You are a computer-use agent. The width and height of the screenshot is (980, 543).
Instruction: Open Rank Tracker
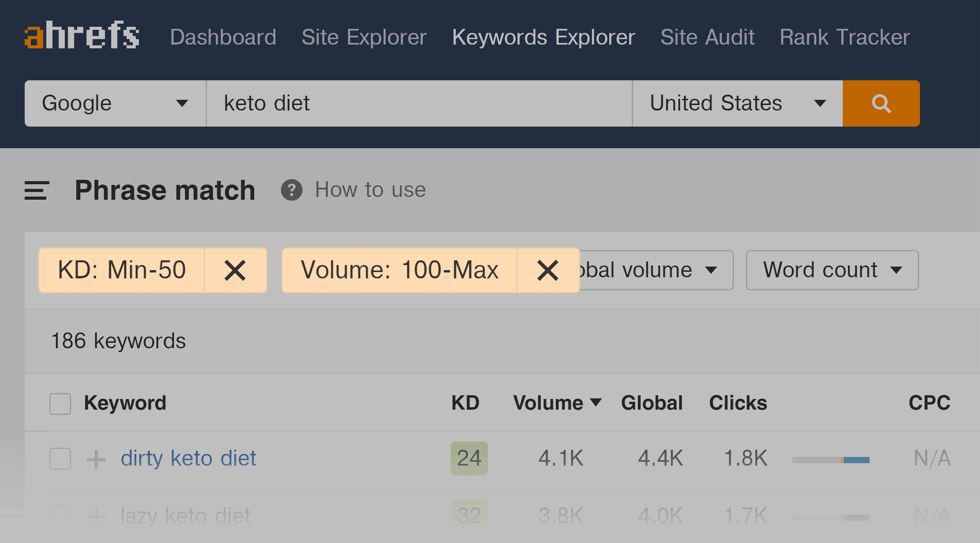(844, 38)
